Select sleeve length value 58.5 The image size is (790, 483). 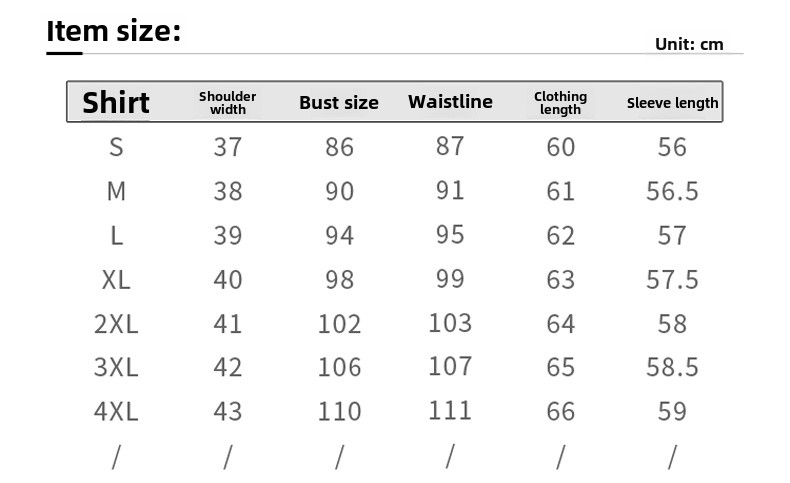pyautogui.click(x=672, y=367)
